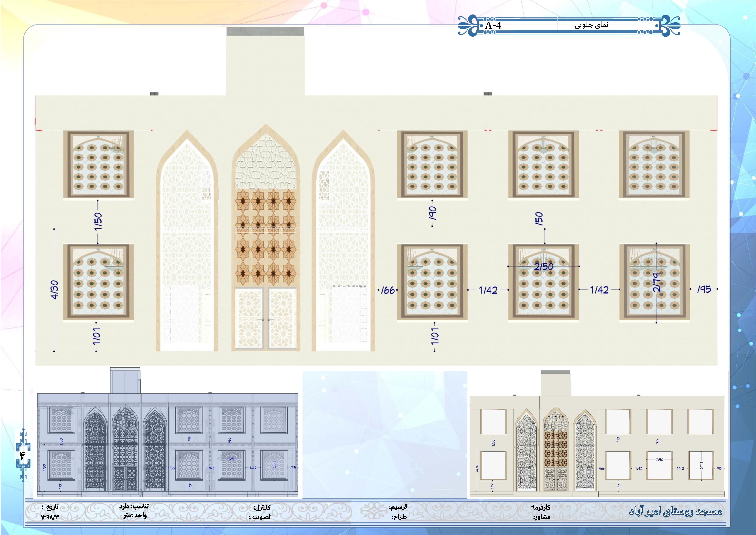
Task: Click the تاریخ date field ۱۳۹۸/۳
Action: (x=50, y=517)
